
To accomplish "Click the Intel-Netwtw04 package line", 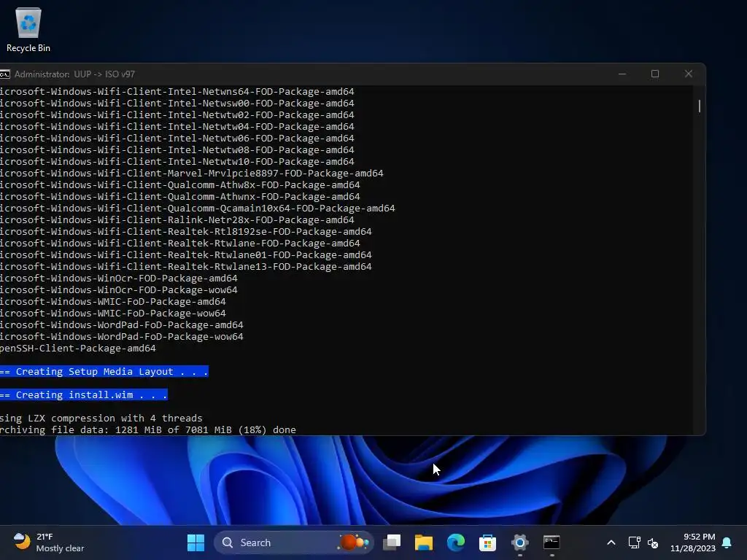I will [177, 127].
